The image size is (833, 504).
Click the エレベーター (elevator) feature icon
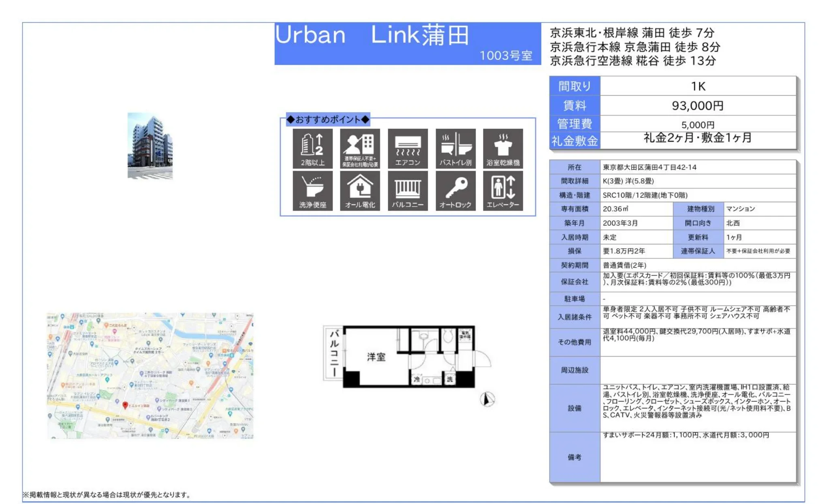[x=504, y=190]
